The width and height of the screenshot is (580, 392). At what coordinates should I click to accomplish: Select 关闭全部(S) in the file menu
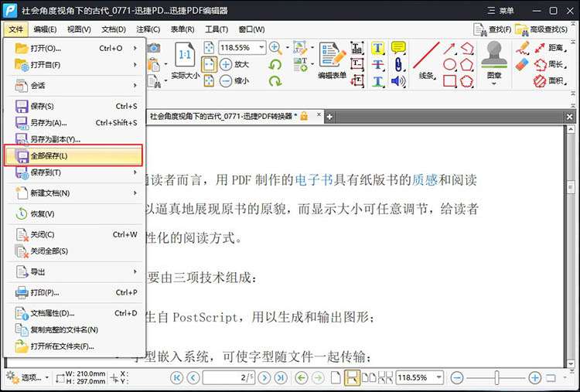click(73, 251)
